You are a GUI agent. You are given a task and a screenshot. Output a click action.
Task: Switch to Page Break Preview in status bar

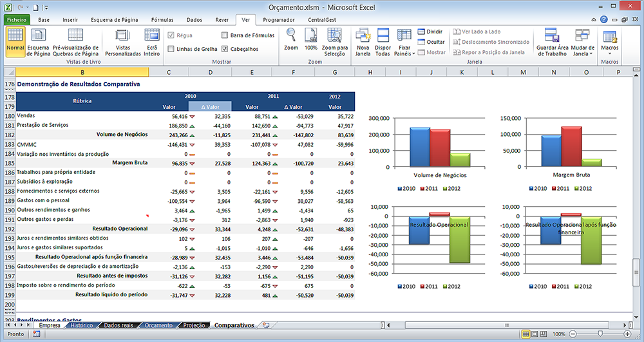pos(544,334)
